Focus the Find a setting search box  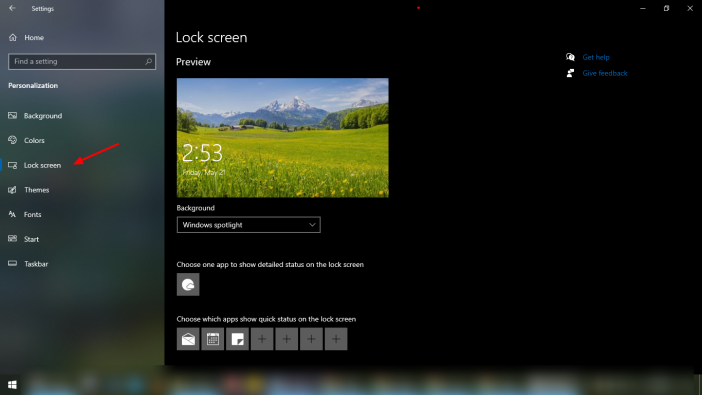coord(82,61)
